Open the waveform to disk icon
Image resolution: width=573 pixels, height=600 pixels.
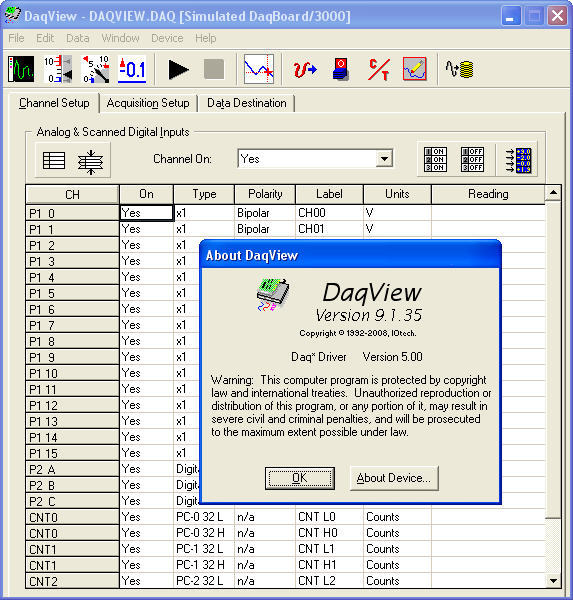(459, 69)
